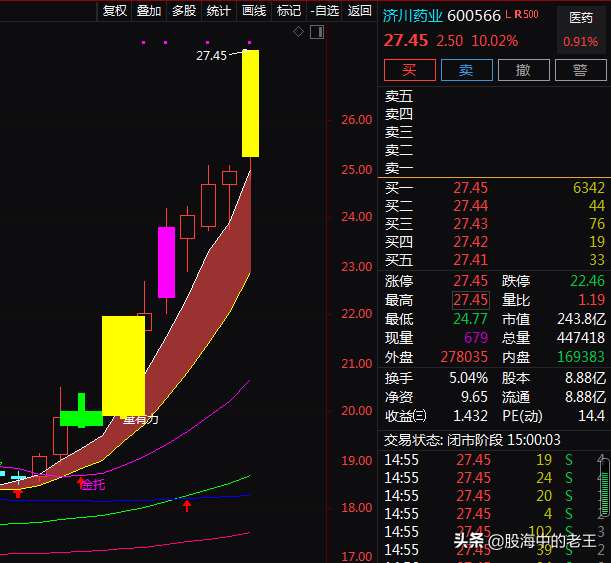Open the 医药 sector box
Image resolution: width=611 pixels, height=563 pixels.
click(x=581, y=29)
